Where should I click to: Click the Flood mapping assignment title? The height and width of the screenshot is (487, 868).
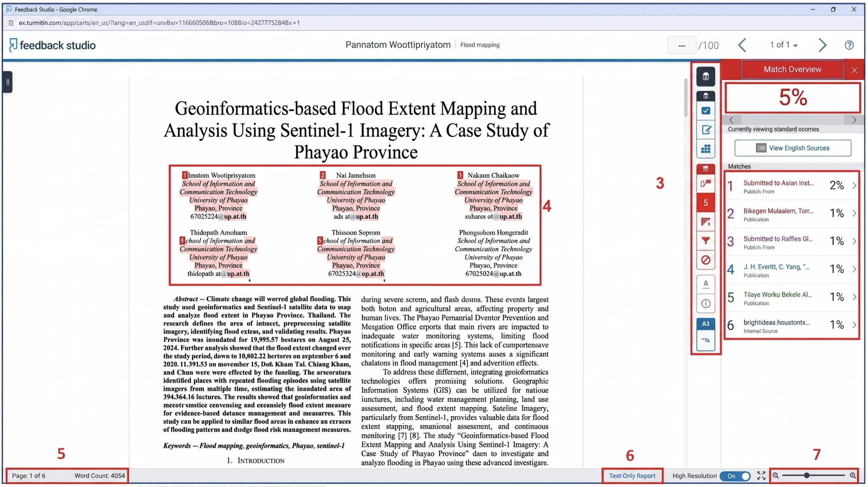click(480, 45)
